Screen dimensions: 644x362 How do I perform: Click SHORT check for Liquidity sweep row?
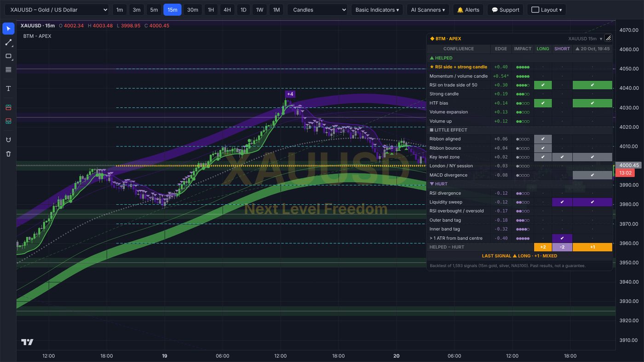(562, 202)
